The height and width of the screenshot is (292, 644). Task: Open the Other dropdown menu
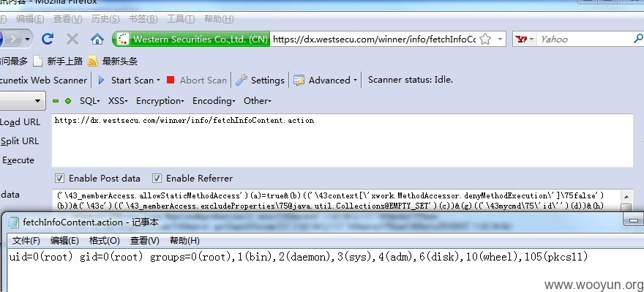point(258,101)
